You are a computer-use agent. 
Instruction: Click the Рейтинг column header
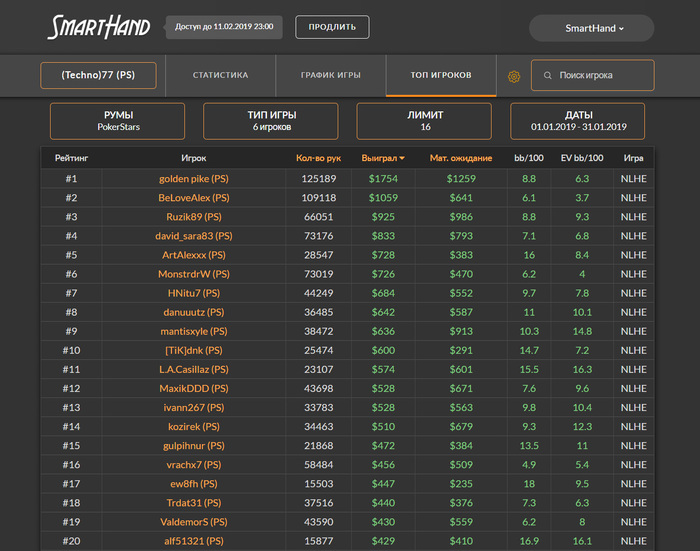tap(71, 158)
